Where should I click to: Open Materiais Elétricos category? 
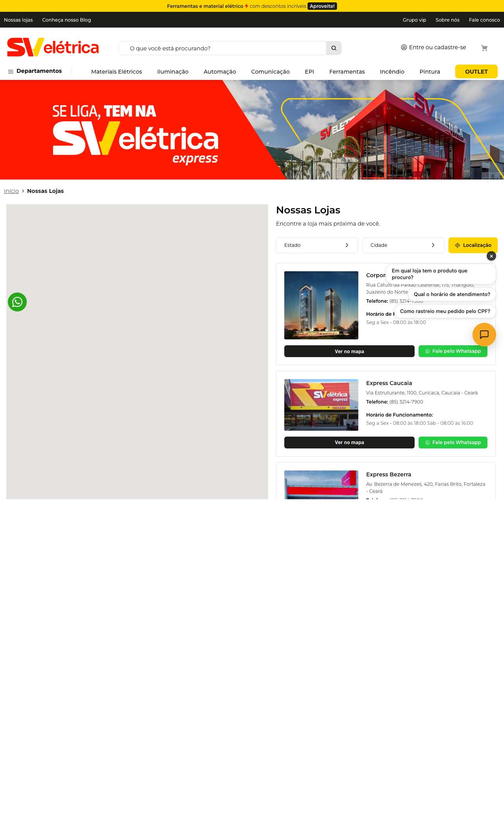117,72
